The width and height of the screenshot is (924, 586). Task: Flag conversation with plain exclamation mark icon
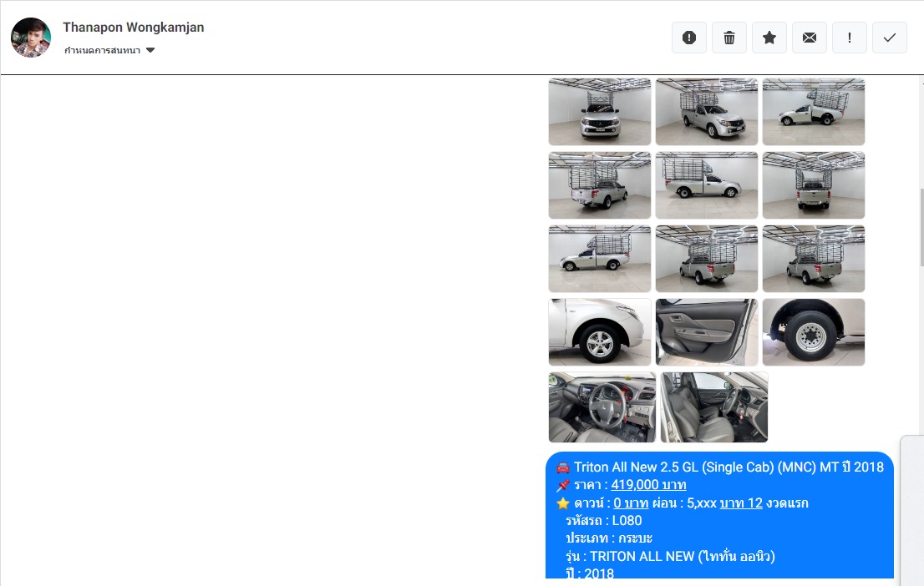[850, 38]
